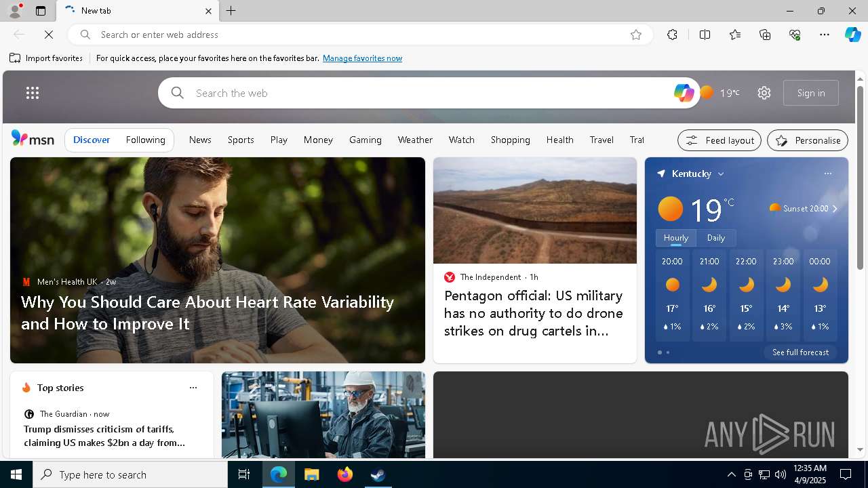Screen dimensions: 868x488
Task: Open engineer at computer article thumbnail
Action: click(x=323, y=415)
